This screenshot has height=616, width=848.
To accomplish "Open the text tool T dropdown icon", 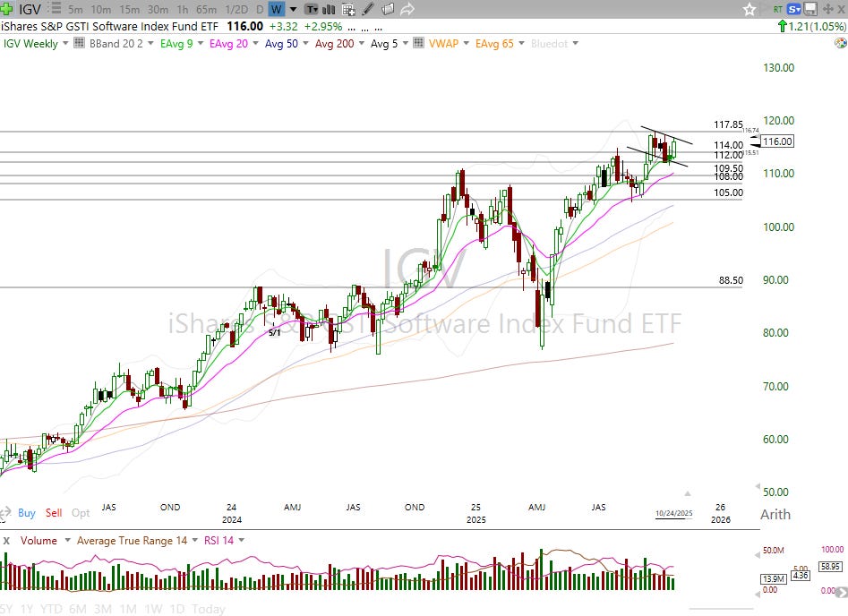I will point(312,9).
